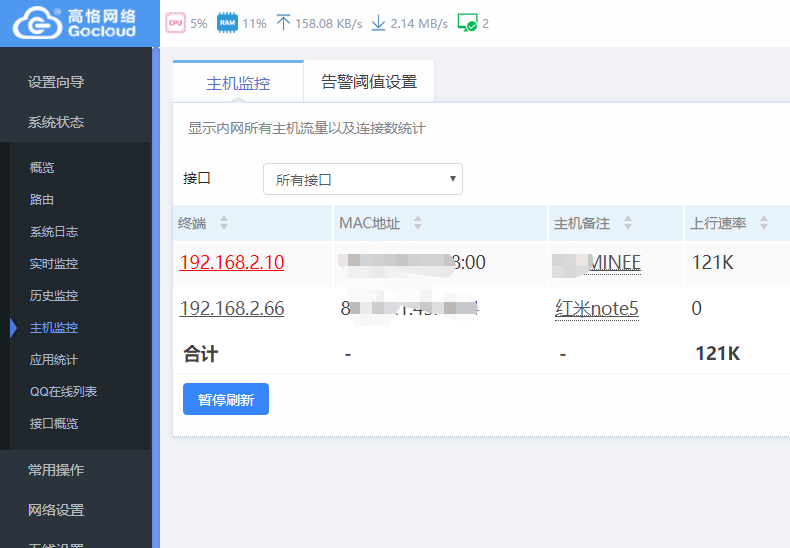Screen dimensions: 790x548
Task: Sort by 终端 column arrows
Action: click(224, 223)
